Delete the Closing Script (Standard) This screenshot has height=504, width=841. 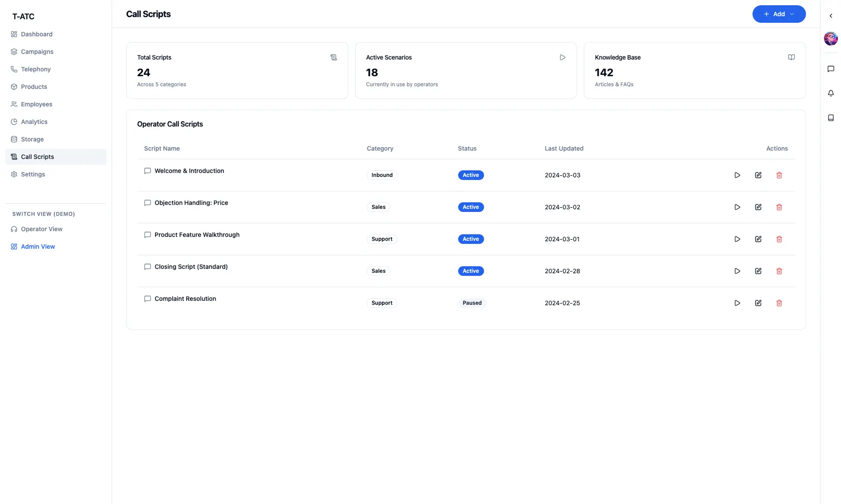click(779, 271)
